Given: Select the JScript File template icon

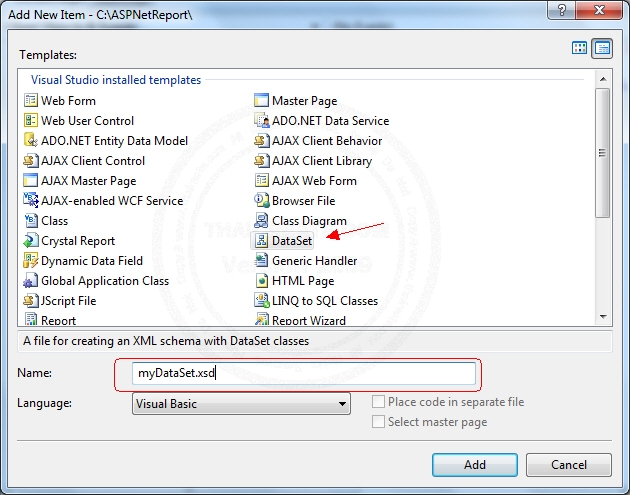Looking at the screenshot, I should click(31, 301).
